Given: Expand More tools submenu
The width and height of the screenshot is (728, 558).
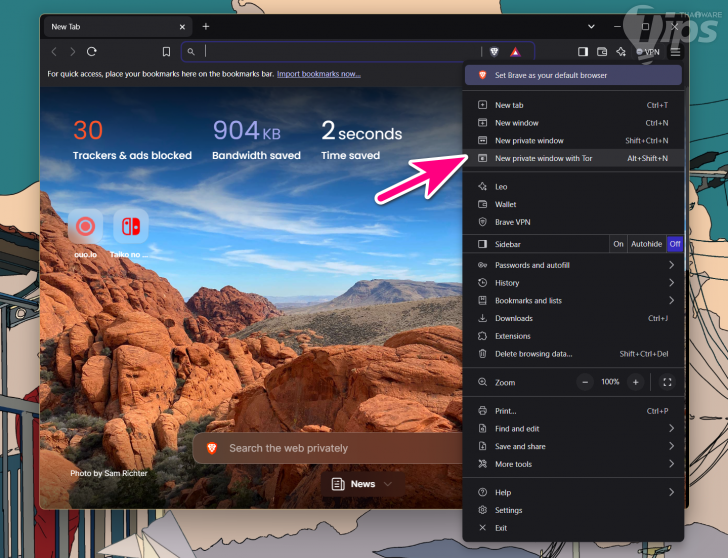Looking at the screenshot, I should (573, 464).
